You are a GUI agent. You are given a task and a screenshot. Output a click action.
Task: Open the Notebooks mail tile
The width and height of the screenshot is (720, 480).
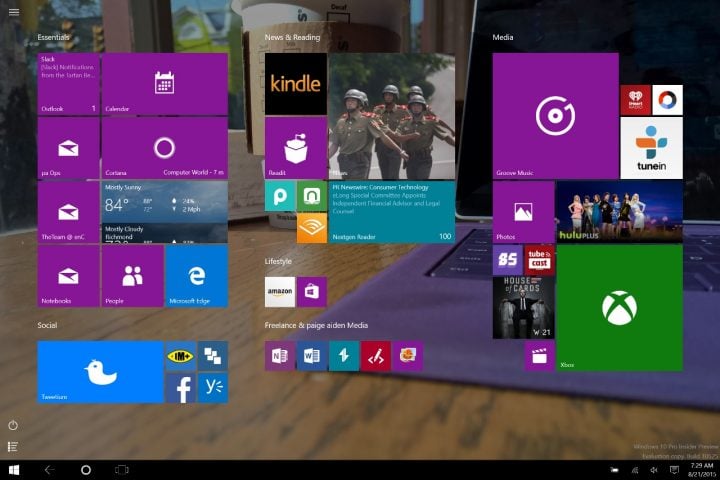68,276
